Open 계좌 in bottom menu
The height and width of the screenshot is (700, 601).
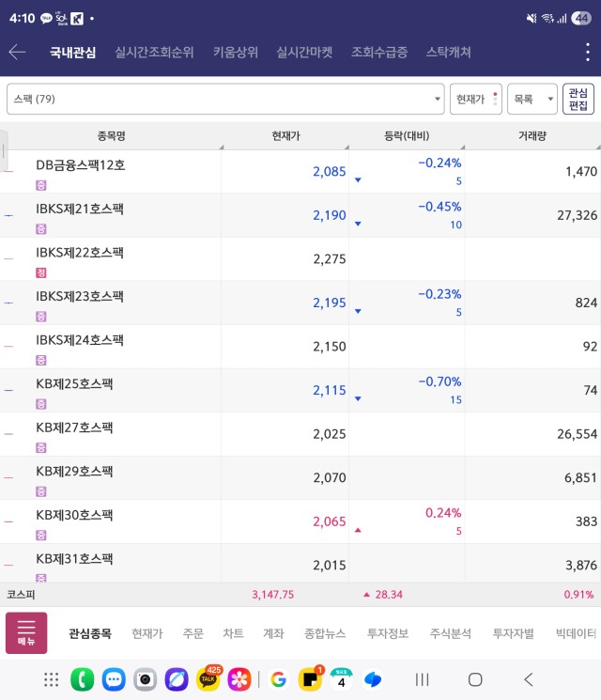(273, 633)
